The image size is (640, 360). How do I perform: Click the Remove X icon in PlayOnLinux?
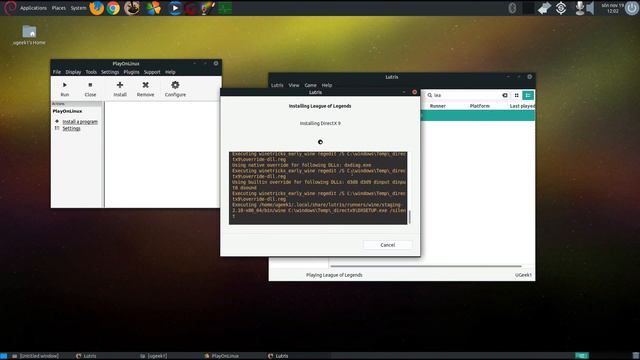145,85
